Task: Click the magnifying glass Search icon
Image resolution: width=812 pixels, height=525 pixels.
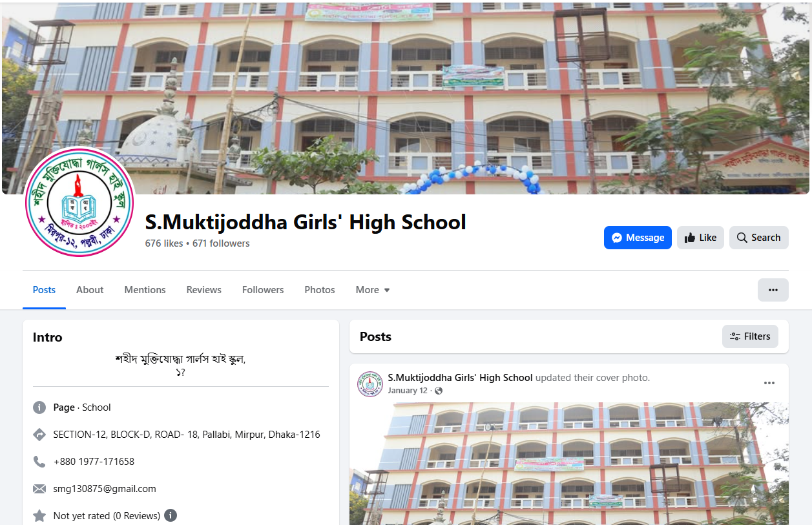Action: (x=742, y=238)
